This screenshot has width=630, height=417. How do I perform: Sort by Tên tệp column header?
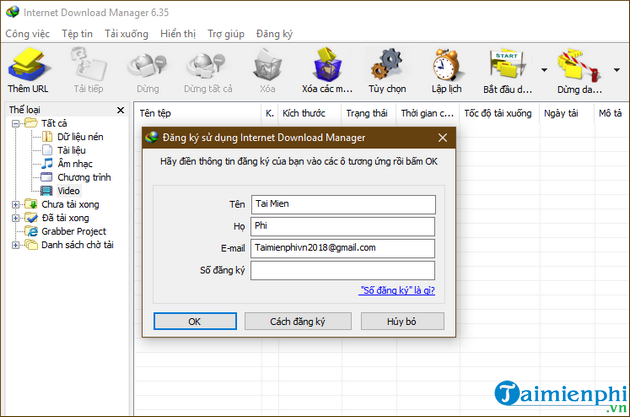pos(198,113)
